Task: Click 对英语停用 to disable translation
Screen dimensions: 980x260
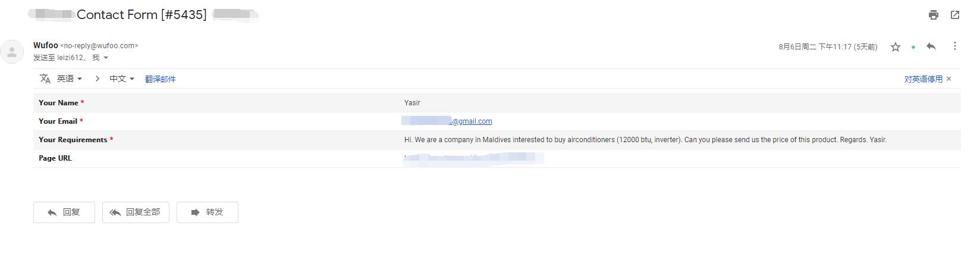Action: [923, 79]
